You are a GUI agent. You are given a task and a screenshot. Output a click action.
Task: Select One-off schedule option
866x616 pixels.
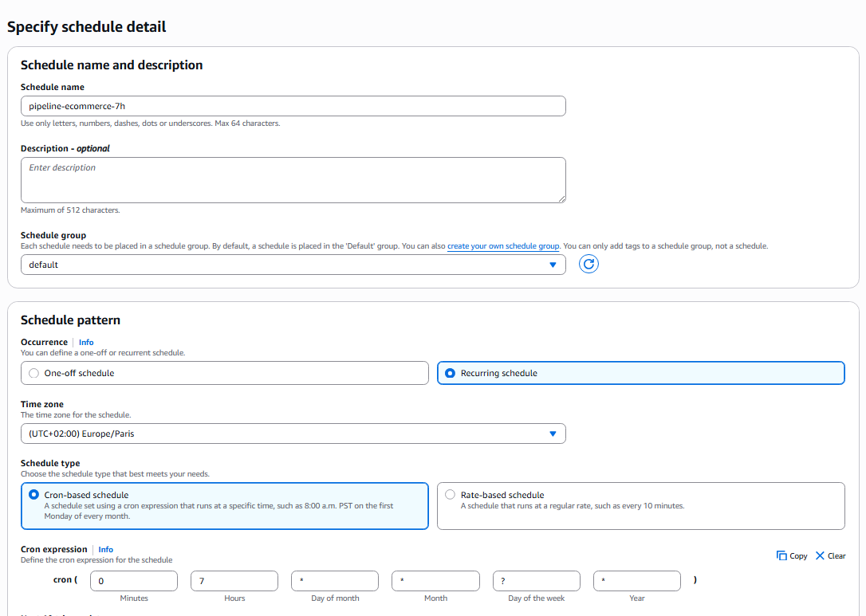[x=224, y=373]
